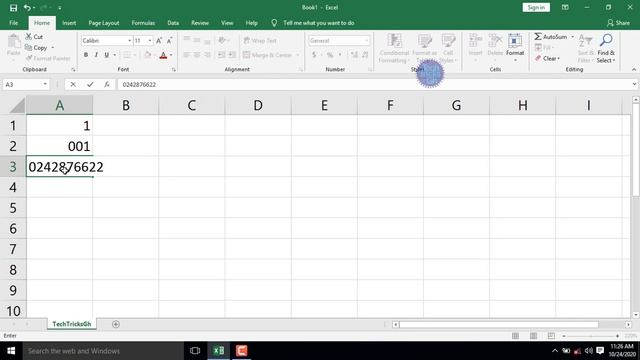
Task: Click the Cut scissors icon
Action: tap(29, 36)
